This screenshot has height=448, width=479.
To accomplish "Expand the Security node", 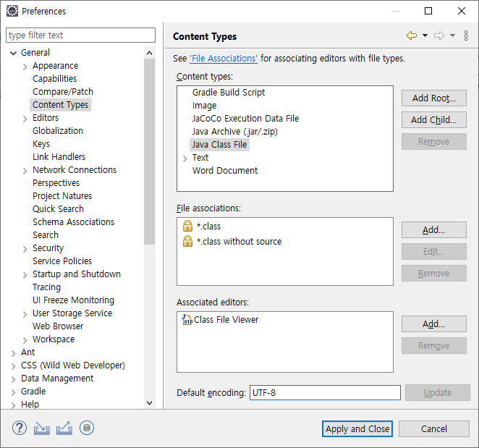I will coord(25,249).
